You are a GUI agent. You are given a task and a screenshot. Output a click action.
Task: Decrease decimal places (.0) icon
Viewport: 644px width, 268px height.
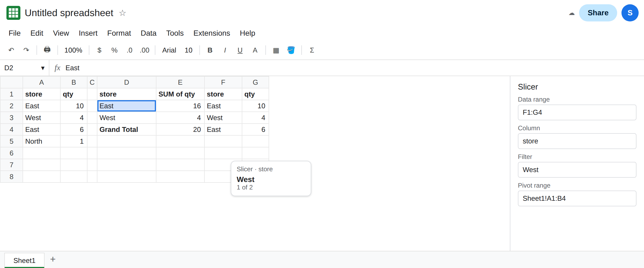(130, 50)
